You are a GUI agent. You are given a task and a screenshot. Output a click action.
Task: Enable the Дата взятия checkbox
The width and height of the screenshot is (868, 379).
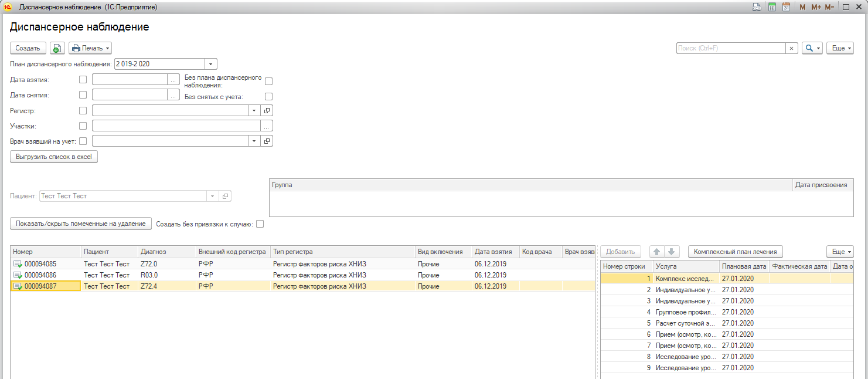point(83,79)
